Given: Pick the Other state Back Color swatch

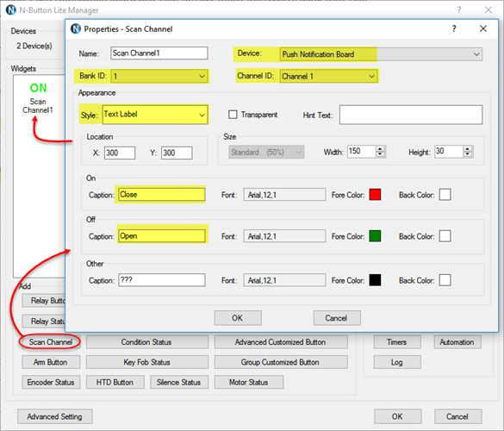Looking at the screenshot, I should (445, 280).
